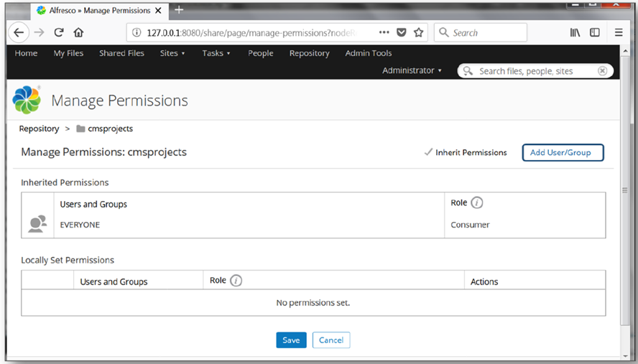Viewport: 638px width, 364px height.
Task: Bookmark page using the star icon
Action: click(x=418, y=32)
